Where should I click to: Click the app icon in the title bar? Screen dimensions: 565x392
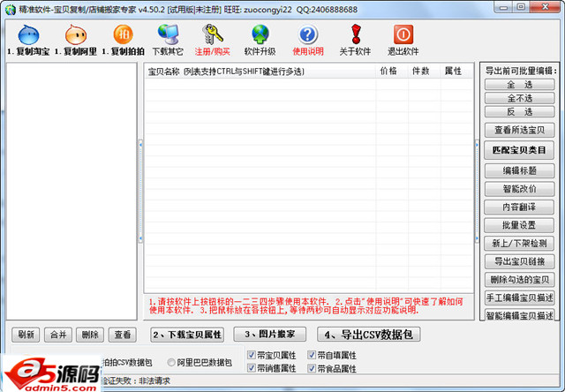pyautogui.click(x=10, y=10)
